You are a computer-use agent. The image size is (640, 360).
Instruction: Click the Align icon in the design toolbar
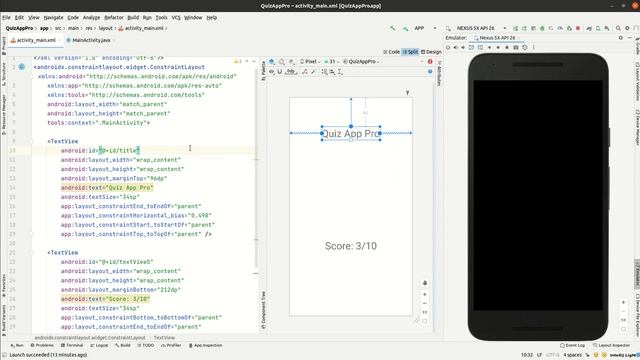333,72
